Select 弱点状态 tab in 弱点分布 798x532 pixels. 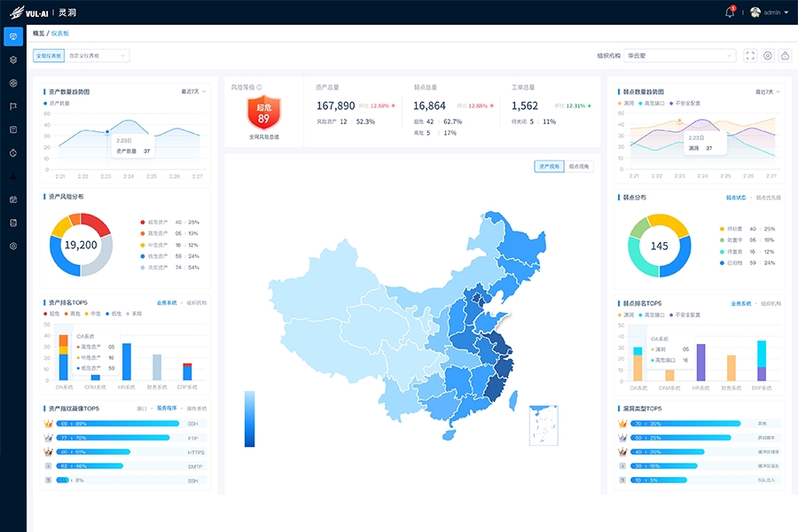click(x=735, y=198)
